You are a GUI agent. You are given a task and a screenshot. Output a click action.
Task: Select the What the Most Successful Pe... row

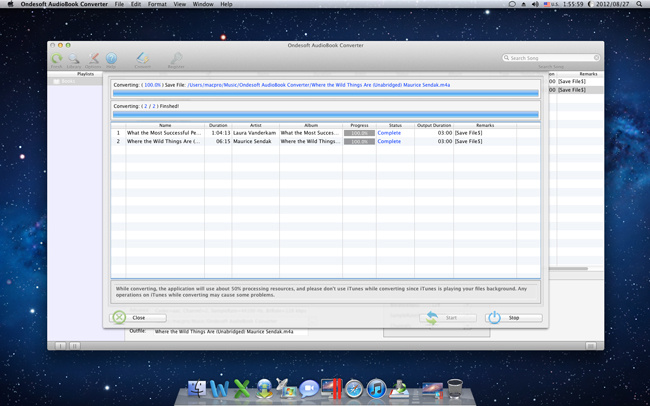[x=325, y=133]
